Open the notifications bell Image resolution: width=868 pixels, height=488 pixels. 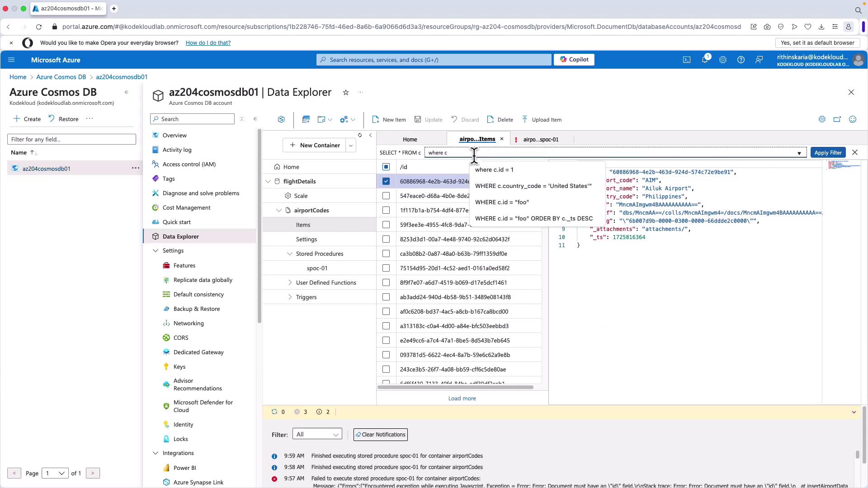pyautogui.click(x=705, y=60)
